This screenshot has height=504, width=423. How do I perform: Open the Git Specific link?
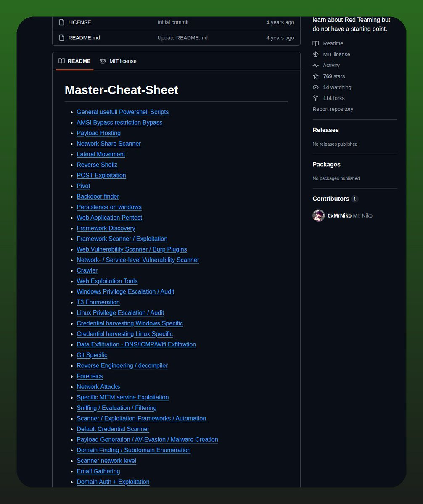point(92,355)
